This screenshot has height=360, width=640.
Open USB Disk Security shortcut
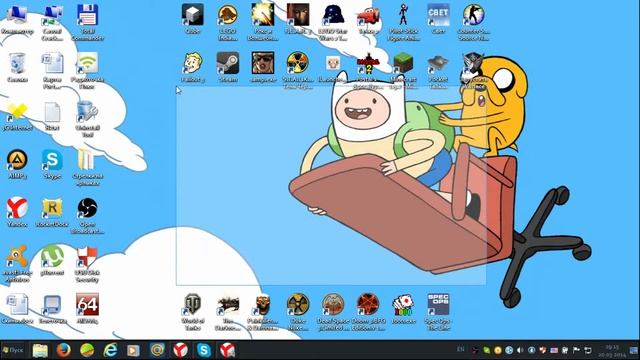(x=87, y=264)
